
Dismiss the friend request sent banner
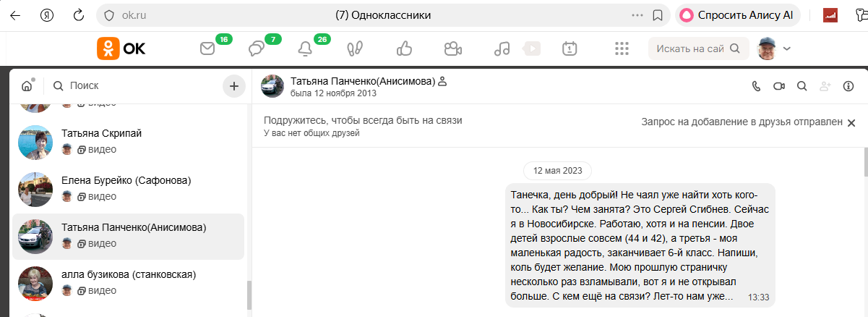point(851,123)
